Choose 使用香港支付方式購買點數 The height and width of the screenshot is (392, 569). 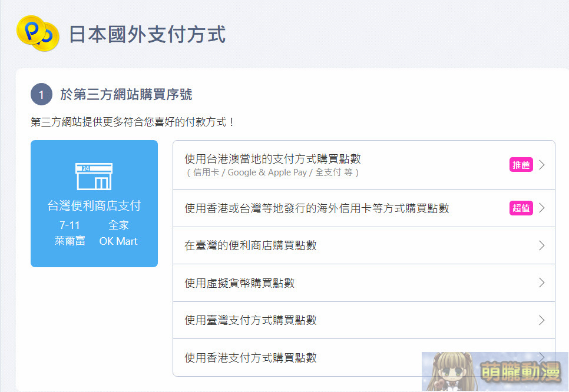pos(250,357)
